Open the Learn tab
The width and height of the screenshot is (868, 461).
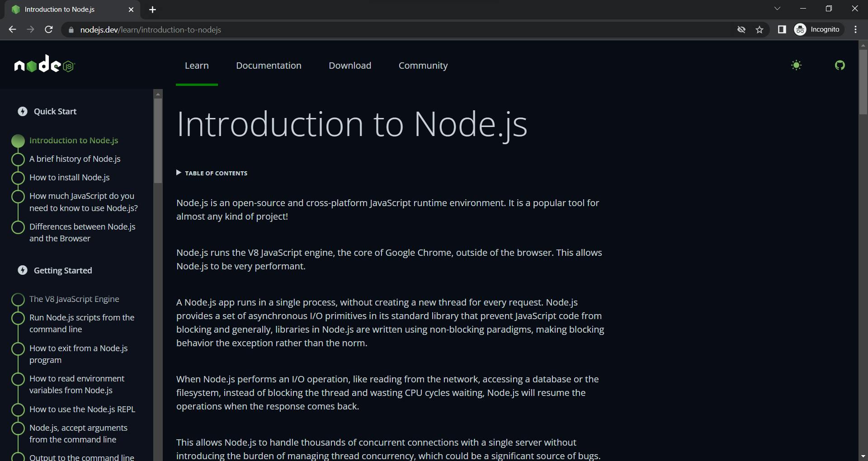tap(197, 66)
